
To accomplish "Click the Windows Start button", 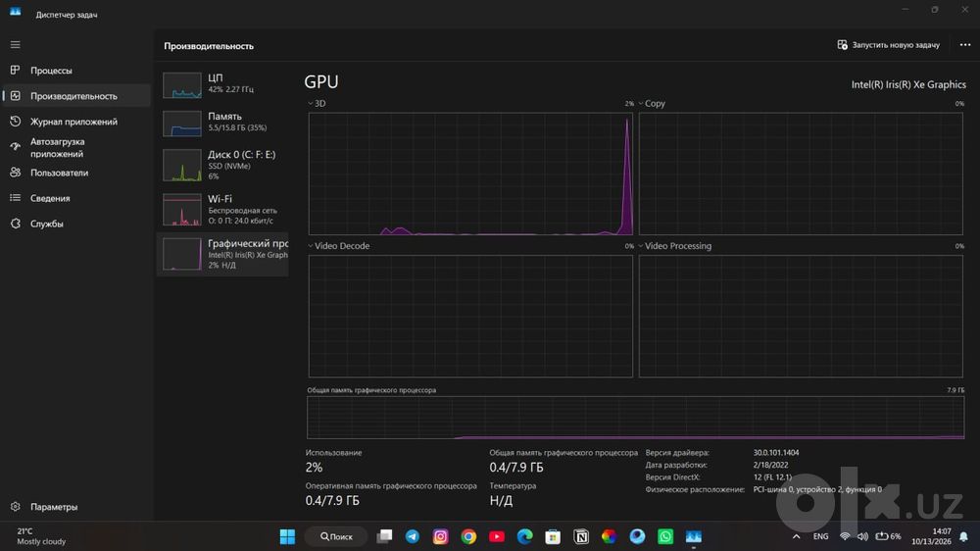I will point(287,536).
